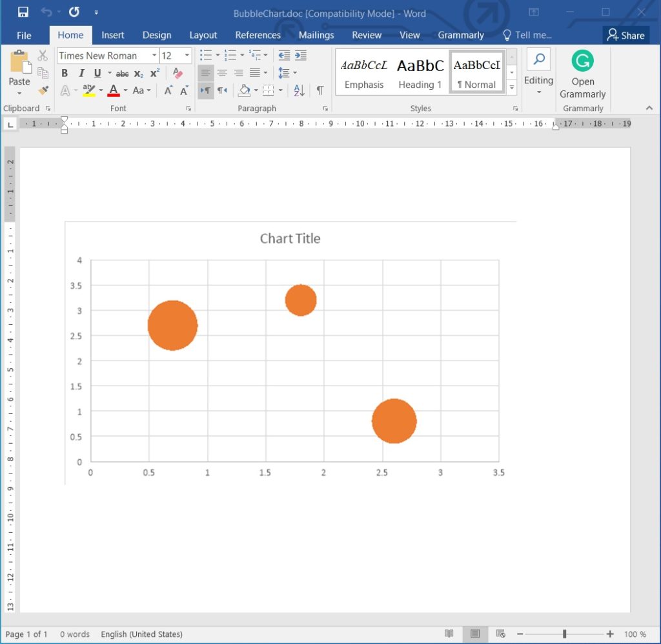The height and width of the screenshot is (644, 661).
Task: Open the font size dropdown
Action: coord(187,56)
